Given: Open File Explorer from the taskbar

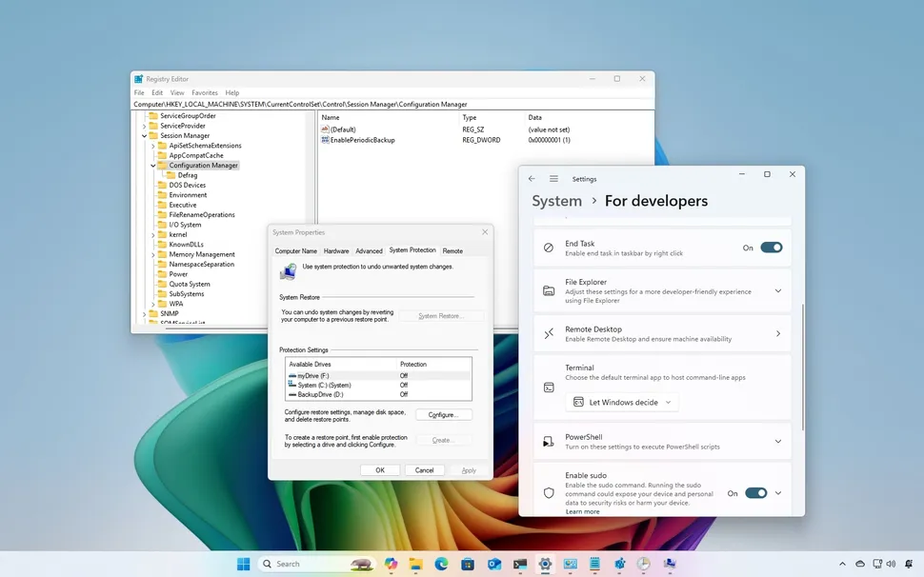Looking at the screenshot, I should [416, 564].
